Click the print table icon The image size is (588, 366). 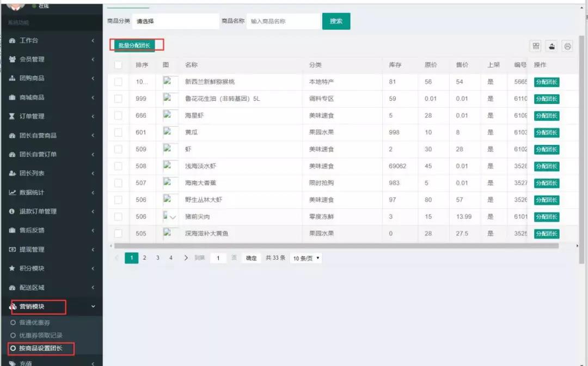[x=568, y=46]
